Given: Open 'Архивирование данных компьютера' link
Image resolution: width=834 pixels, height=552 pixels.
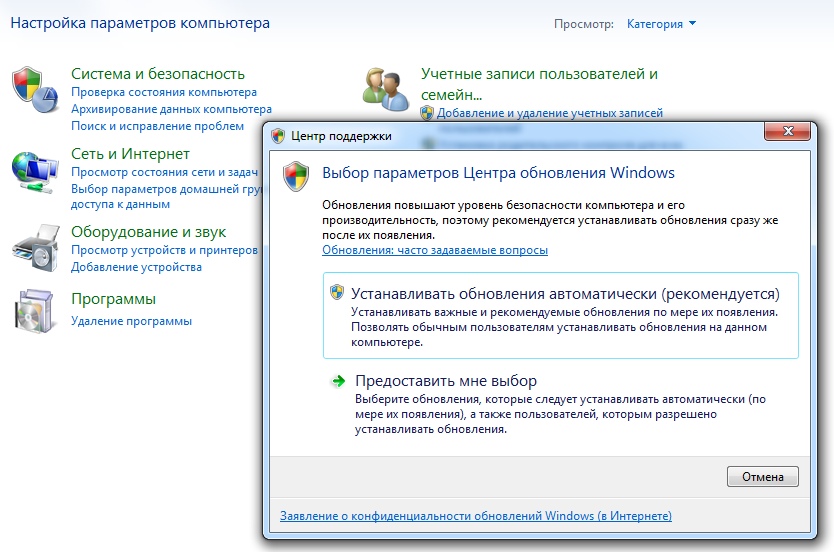Looking at the screenshot, I should point(171,109).
